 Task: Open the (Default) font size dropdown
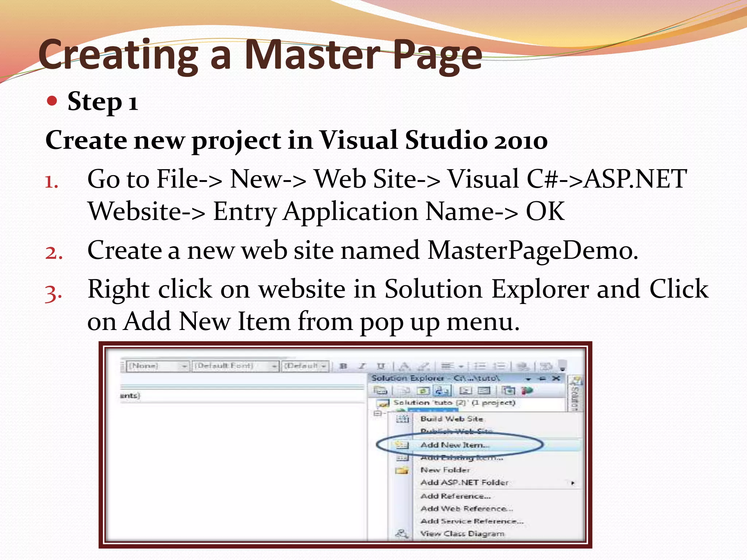click(x=306, y=366)
